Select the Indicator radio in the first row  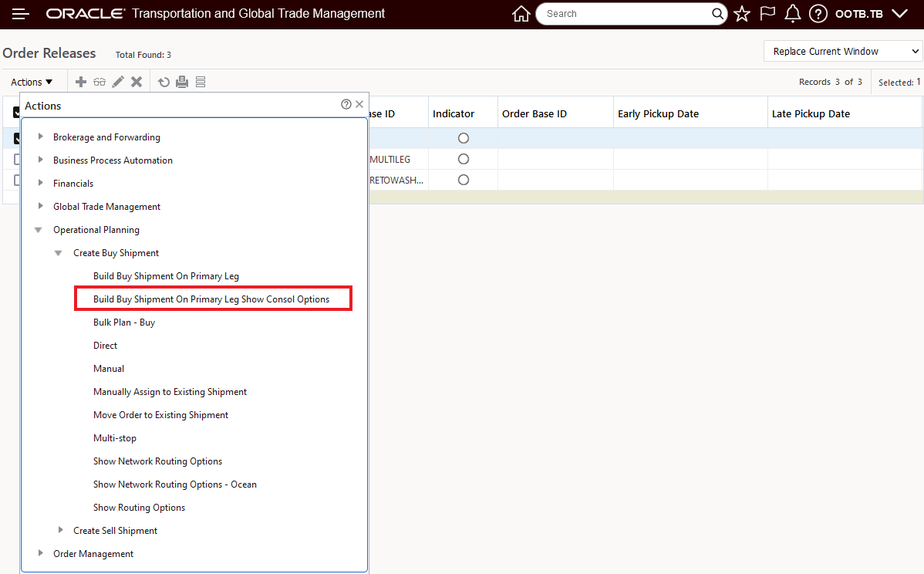[x=464, y=138]
